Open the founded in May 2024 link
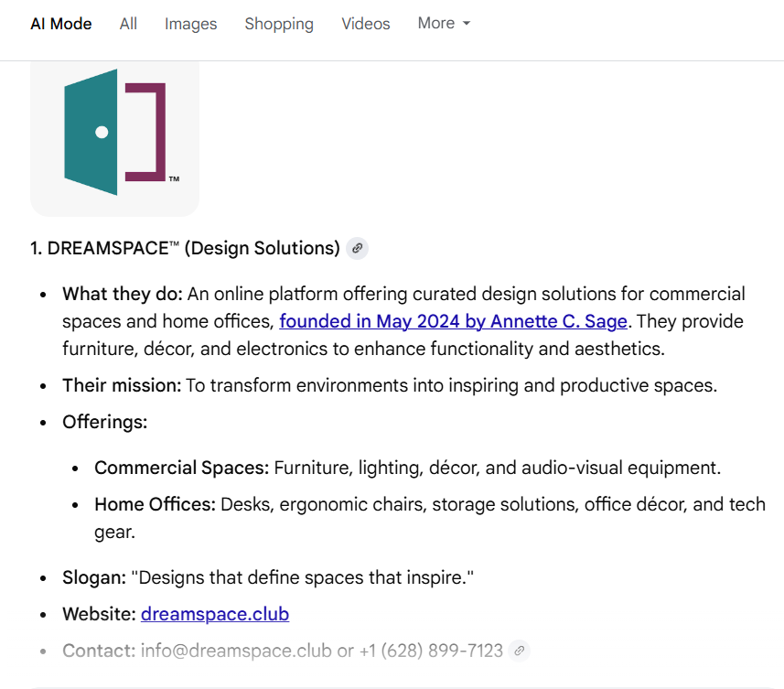 pos(453,321)
